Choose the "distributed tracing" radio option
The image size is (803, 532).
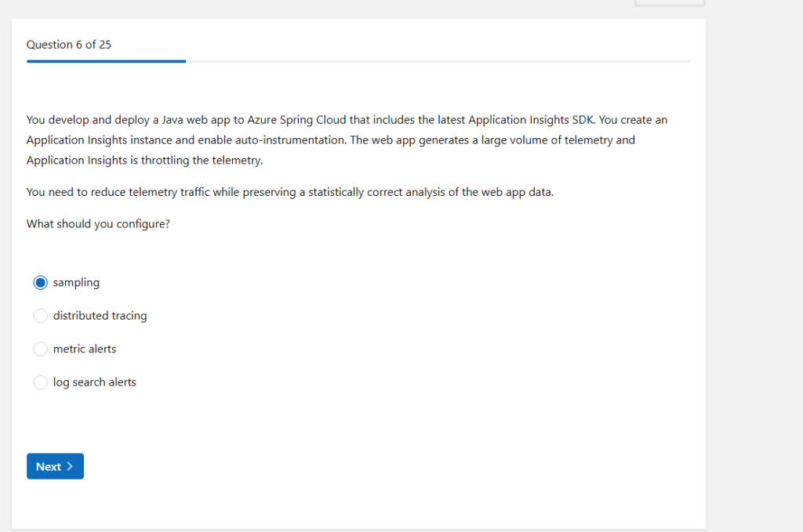[41, 316]
